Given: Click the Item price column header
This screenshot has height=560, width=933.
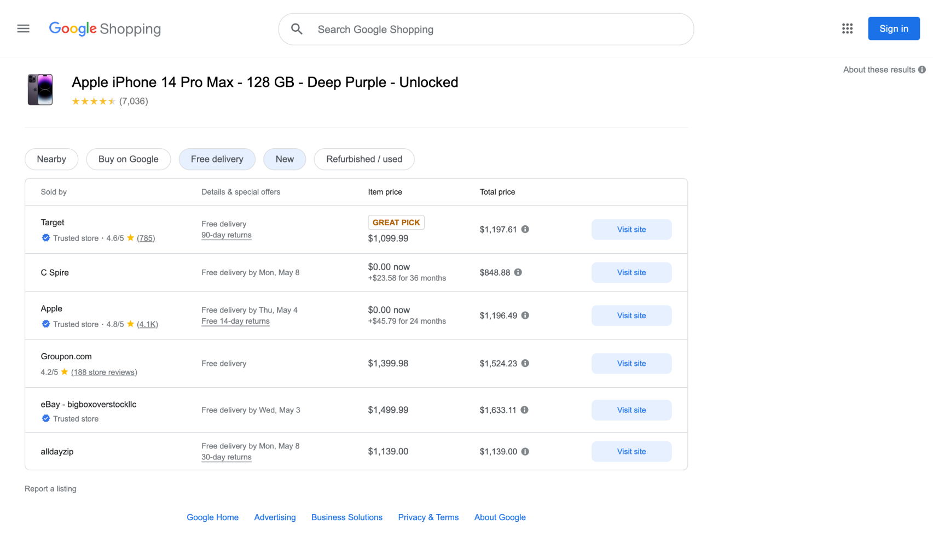Looking at the screenshot, I should click(x=385, y=192).
